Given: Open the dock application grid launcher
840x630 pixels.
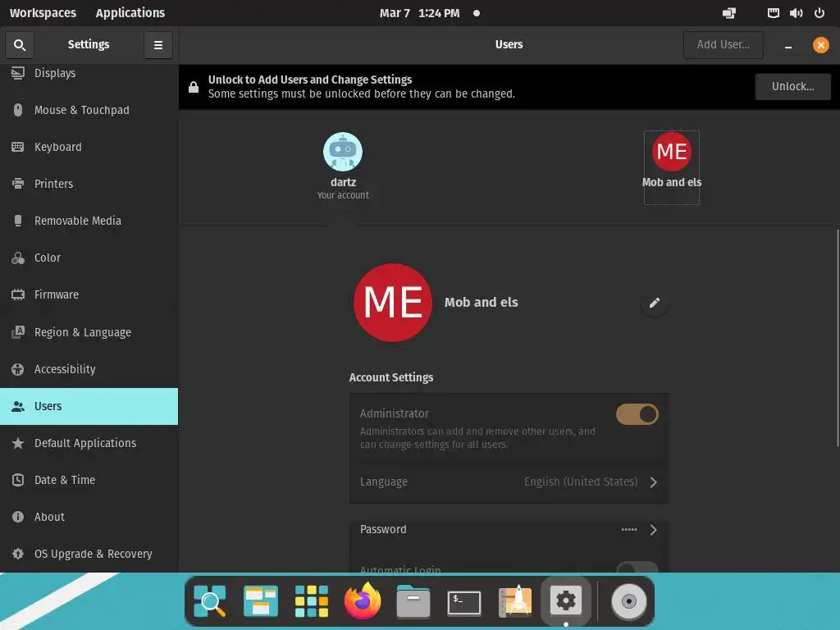Looking at the screenshot, I should coord(311,601).
